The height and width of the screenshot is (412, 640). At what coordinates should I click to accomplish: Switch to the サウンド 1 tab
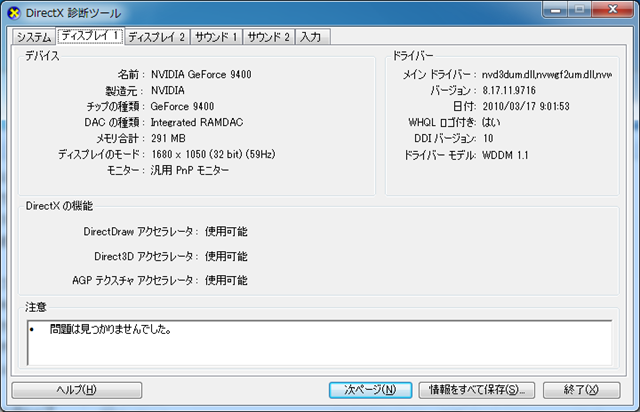[215, 37]
